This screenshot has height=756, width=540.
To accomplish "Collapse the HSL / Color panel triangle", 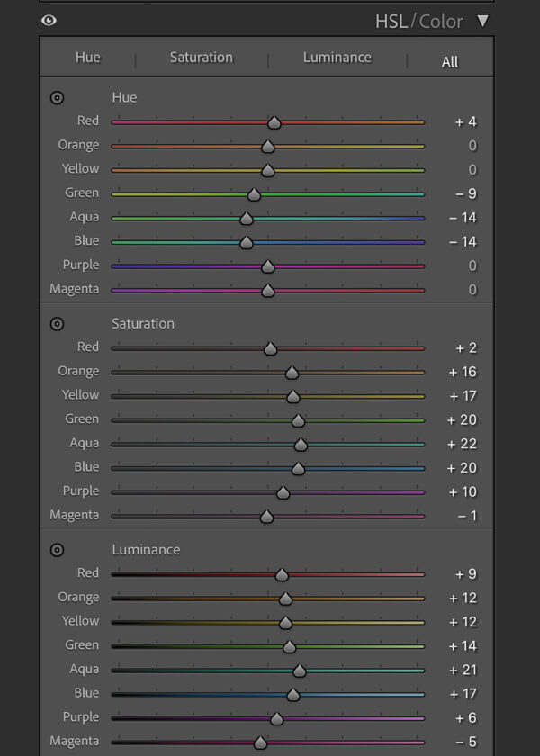I will pos(482,21).
